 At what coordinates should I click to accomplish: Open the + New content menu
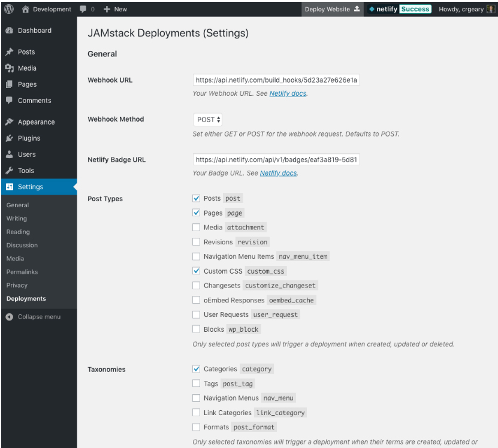115,8
